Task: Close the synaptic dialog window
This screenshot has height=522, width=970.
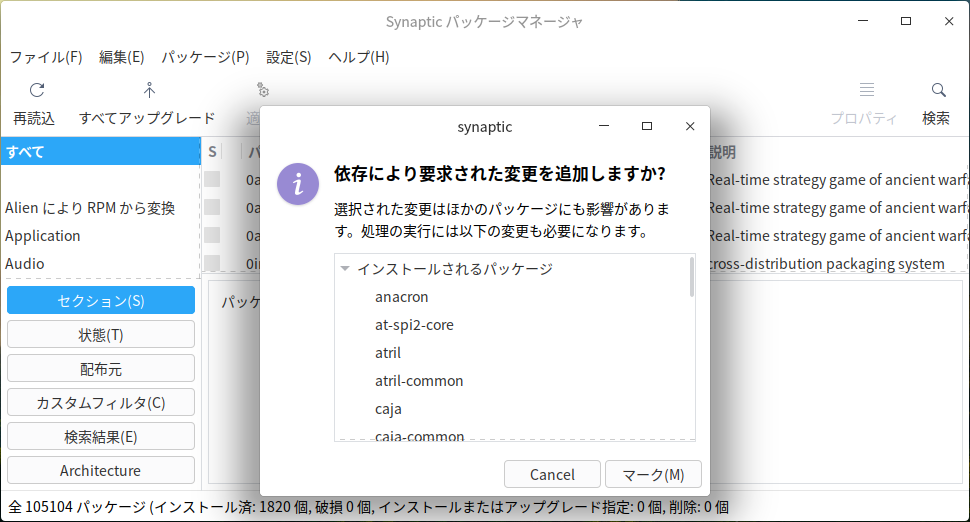Action: pos(690,126)
